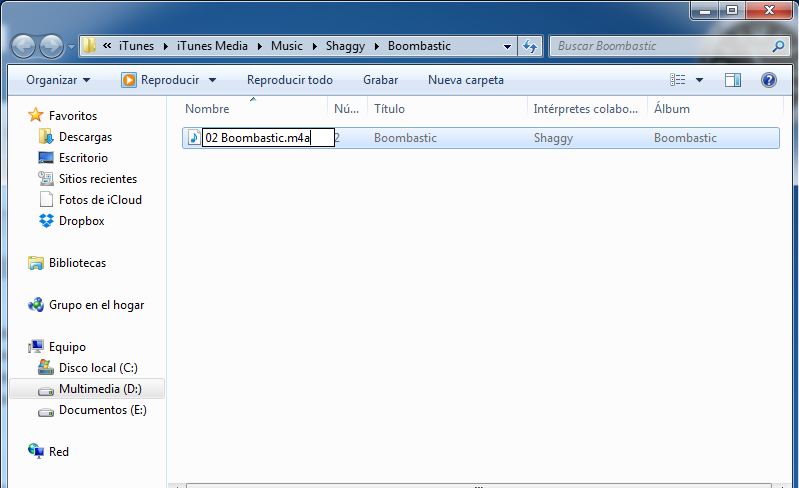Expand arrow after Music breadcrumb
The image size is (799, 488).
[x=314, y=46]
